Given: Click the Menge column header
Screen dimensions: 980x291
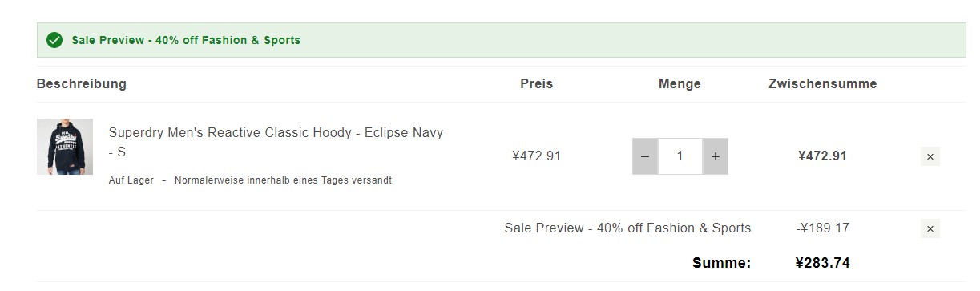Looking at the screenshot, I should click(x=680, y=83).
